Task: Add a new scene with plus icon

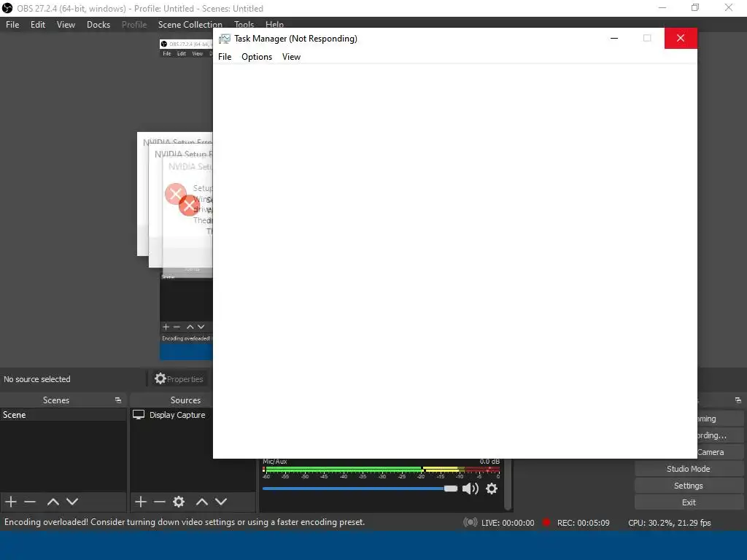Action: point(10,502)
